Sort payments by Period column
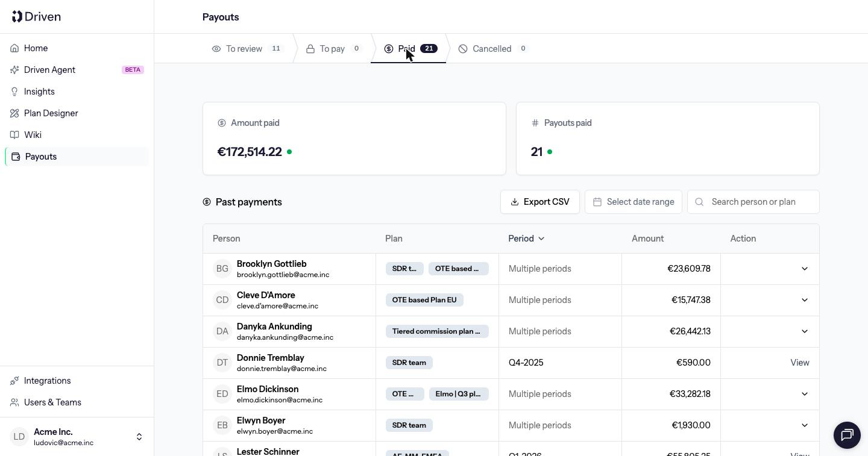The height and width of the screenshot is (456, 868). click(x=526, y=239)
